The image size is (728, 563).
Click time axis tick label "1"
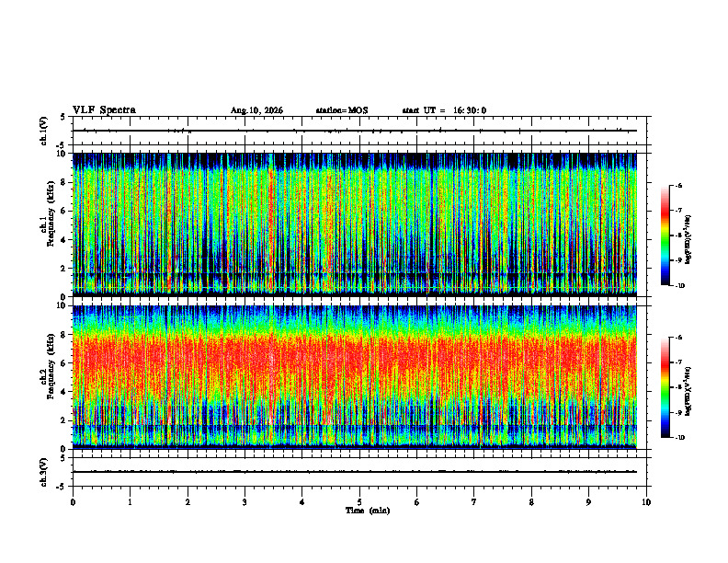pyautogui.click(x=130, y=502)
